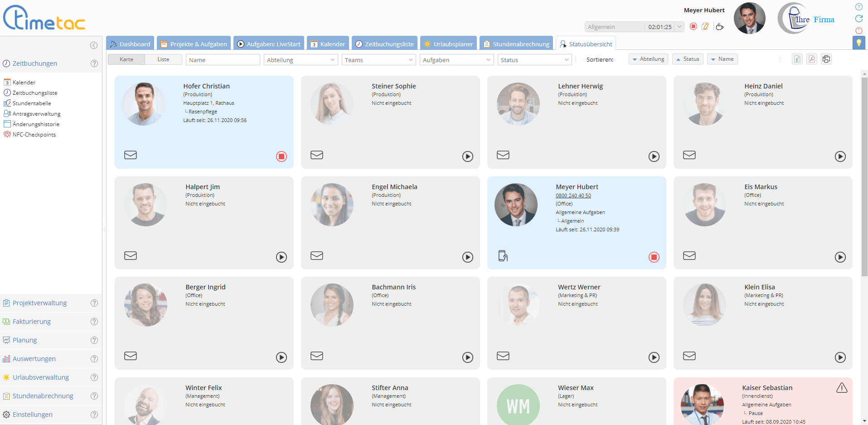The image size is (868, 425).
Task: Click Meyer Hubert's phone number link
Action: [573, 195]
